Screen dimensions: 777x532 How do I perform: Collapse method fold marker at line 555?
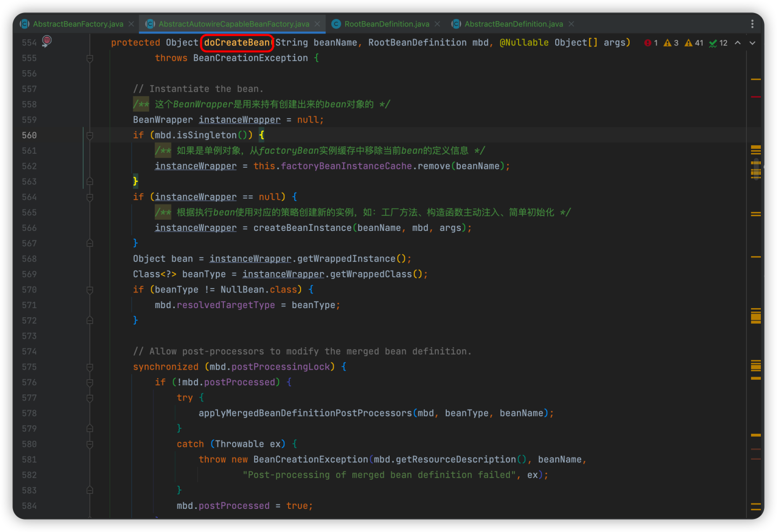point(90,58)
